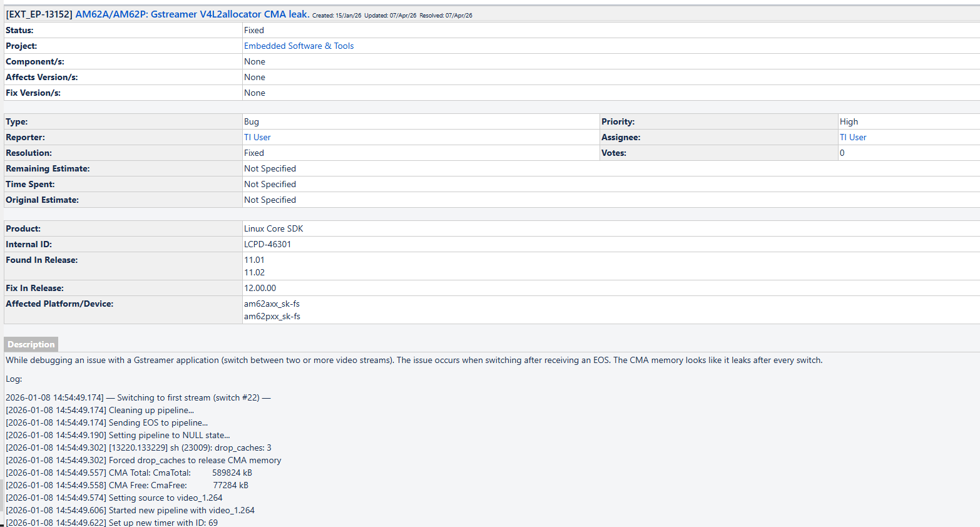
Task: Select the Resolution value Fixed
Action: 254,153
